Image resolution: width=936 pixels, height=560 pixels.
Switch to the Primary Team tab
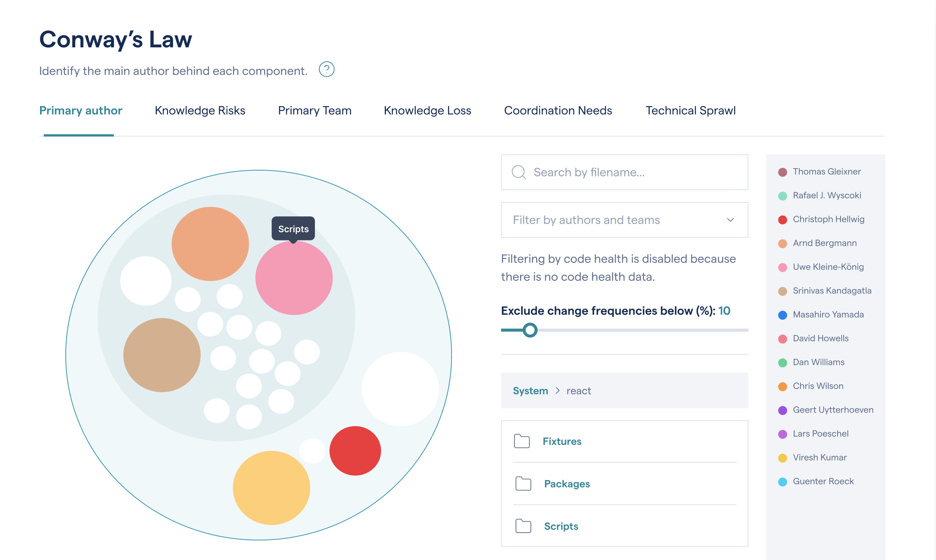pyautogui.click(x=314, y=110)
